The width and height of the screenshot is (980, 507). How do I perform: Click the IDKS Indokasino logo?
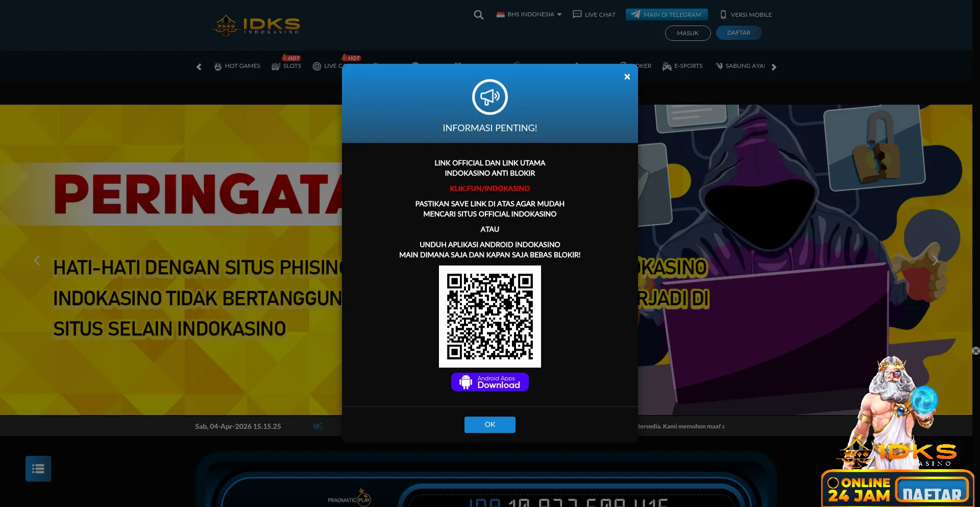pos(256,25)
